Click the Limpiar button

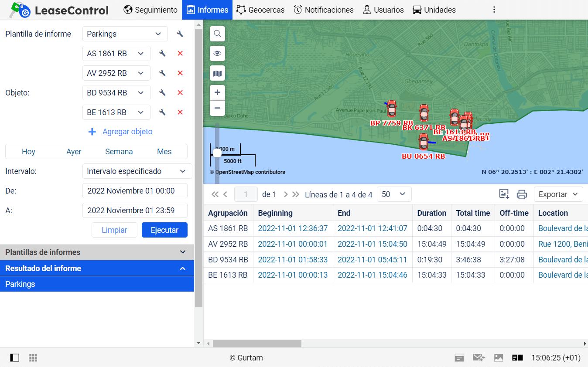point(114,230)
